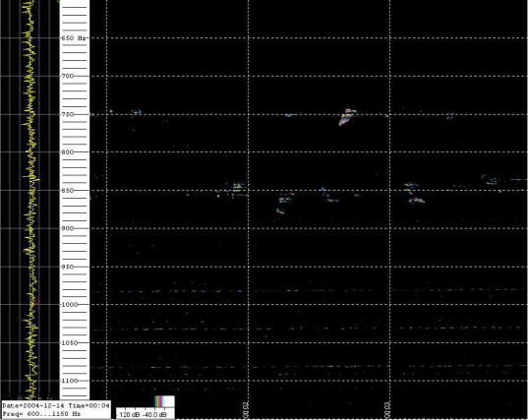Viewport: 528px width, 420px height.
Task: Select the 700 mark on frequency scale
Action: pos(67,76)
